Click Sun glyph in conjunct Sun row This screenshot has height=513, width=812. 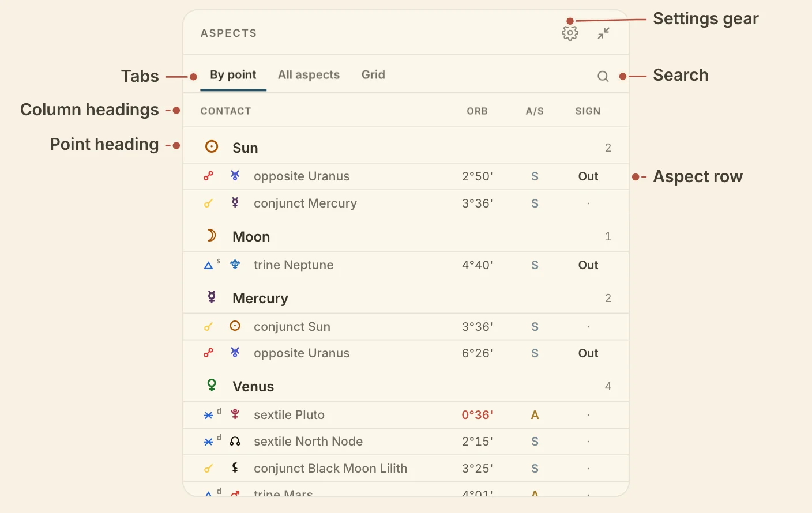tap(235, 326)
